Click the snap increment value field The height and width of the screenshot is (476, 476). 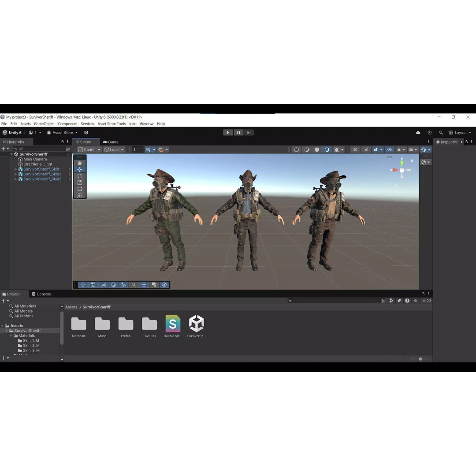pos(138,150)
